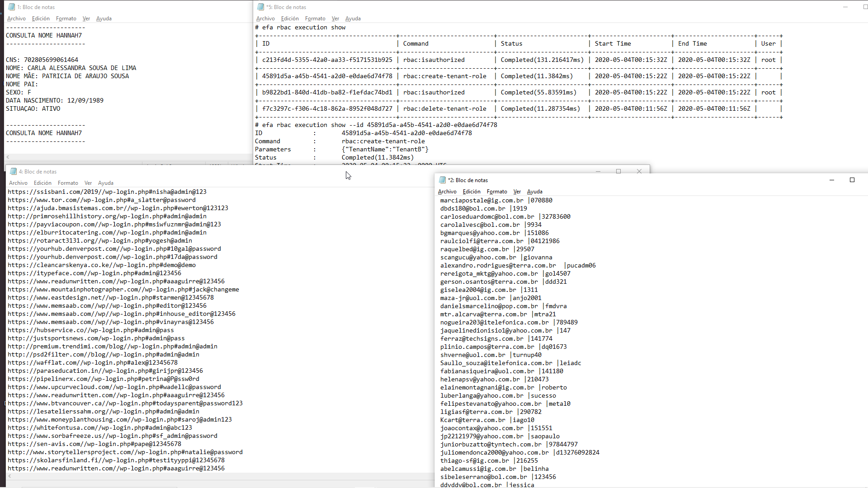Minimize the *5 Bloc de notas window

[x=845, y=7]
